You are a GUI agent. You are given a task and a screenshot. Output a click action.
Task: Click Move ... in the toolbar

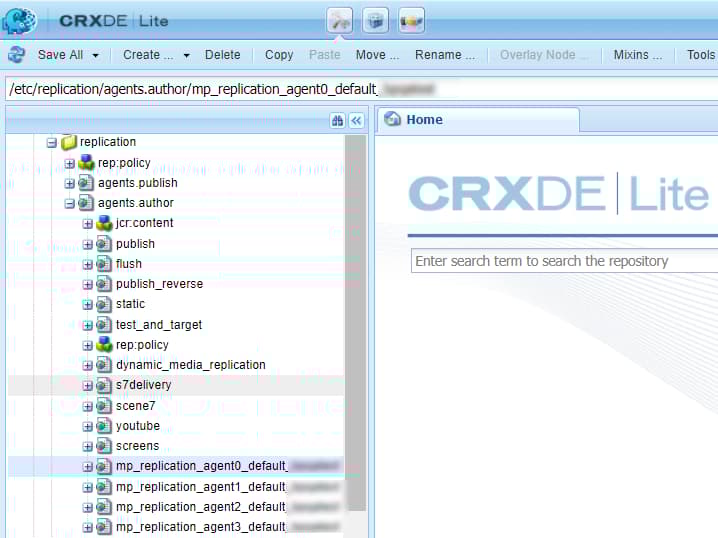click(x=378, y=55)
